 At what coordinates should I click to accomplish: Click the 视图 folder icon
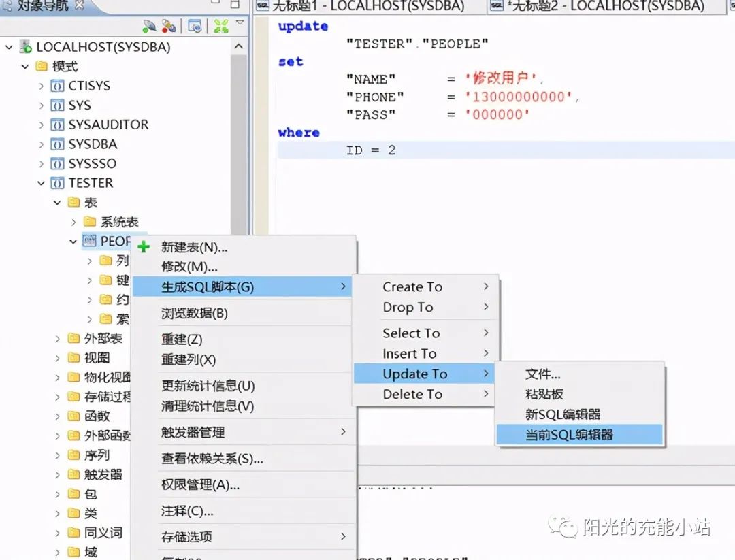pos(73,357)
